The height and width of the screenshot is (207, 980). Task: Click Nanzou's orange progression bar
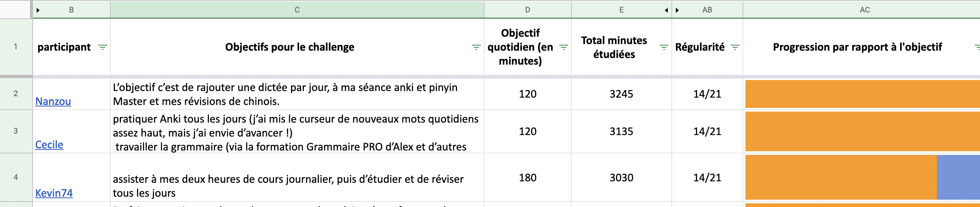pyautogui.click(x=860, y=94)
